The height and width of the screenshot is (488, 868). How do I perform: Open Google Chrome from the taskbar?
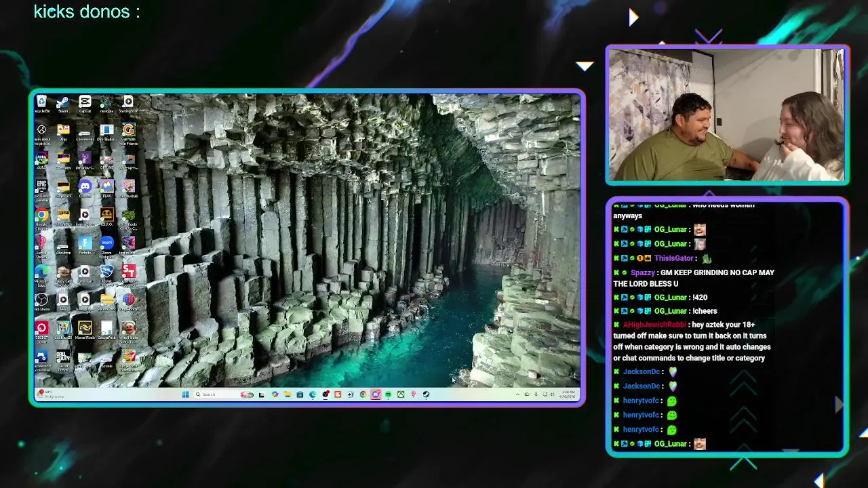coord(363,394)
